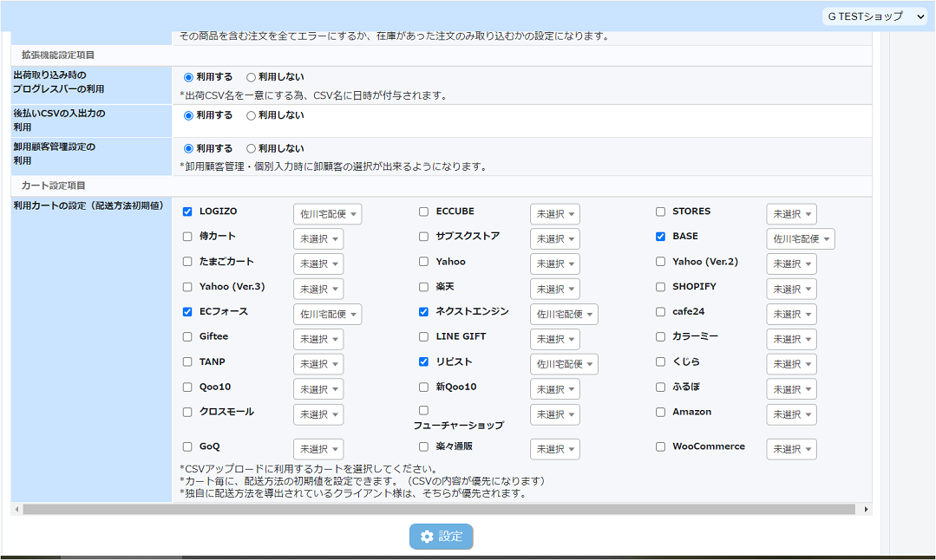936x560 pixels.
Task: Click the horizontal scrollbar thumb
Action: click(x=439, y=510)
